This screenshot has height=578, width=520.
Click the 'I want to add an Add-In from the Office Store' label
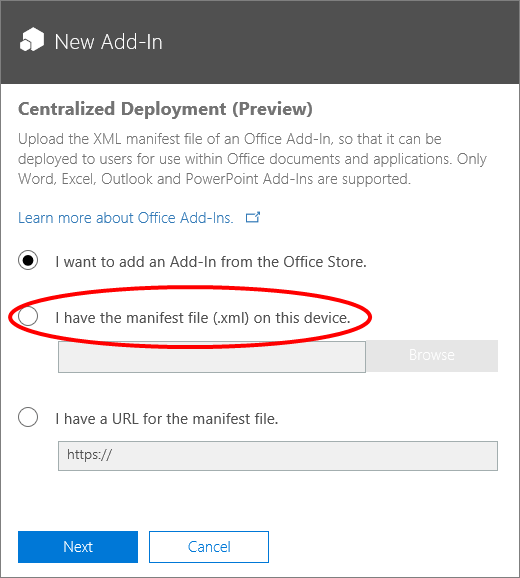pos(211,262)
